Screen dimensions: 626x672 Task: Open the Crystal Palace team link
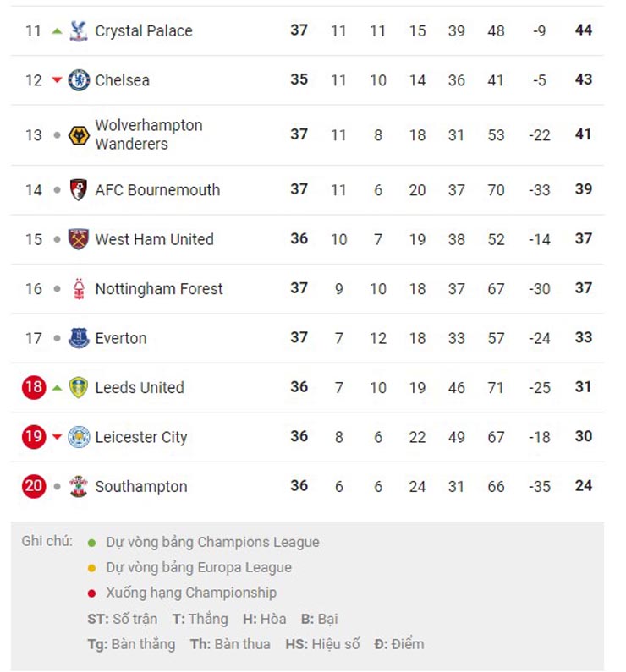click(144, 31)
